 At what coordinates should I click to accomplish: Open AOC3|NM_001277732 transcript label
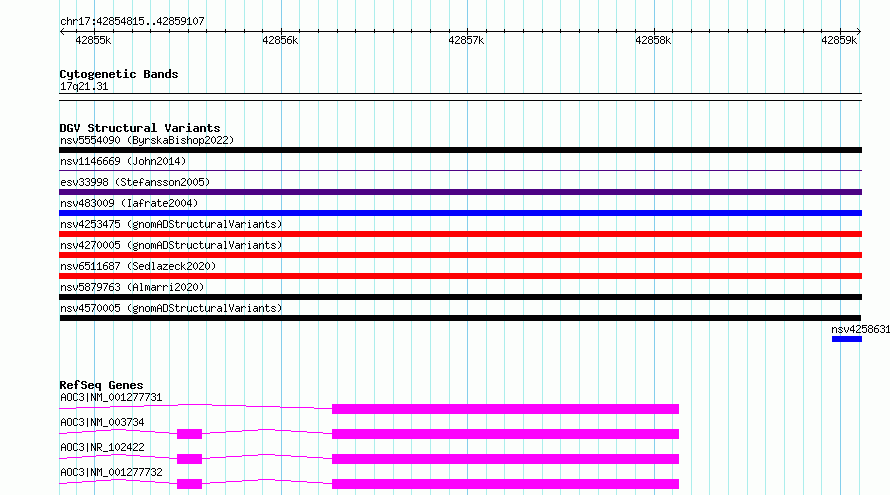pos(111,472)
